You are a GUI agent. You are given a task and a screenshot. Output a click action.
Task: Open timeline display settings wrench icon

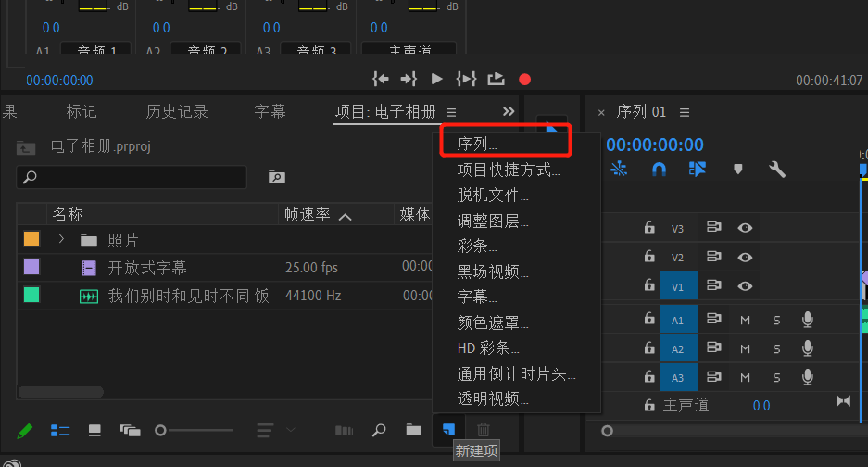[777, 170]
